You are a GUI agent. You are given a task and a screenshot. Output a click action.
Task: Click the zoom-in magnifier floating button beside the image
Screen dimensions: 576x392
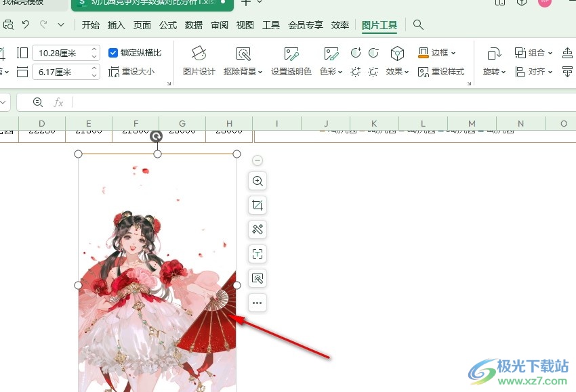click(x=257, y=181)
